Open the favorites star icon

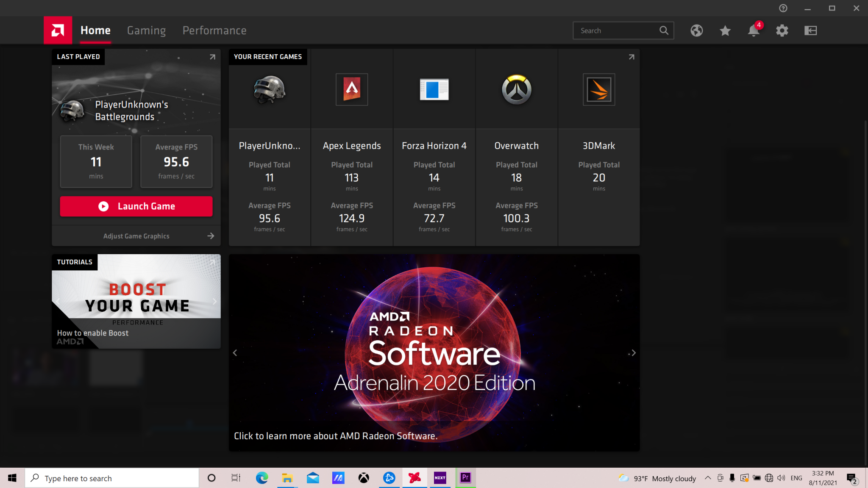pyautogui.click(x=725, y=30)
